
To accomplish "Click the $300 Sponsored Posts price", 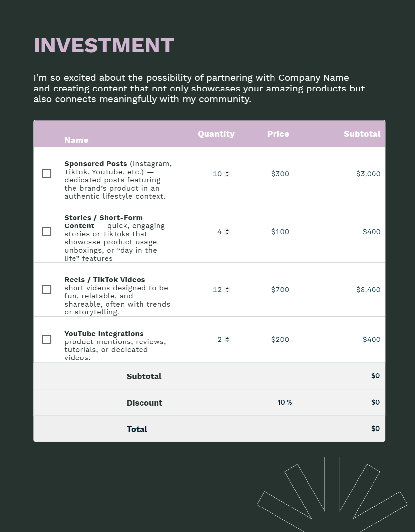I will point(280,174).
